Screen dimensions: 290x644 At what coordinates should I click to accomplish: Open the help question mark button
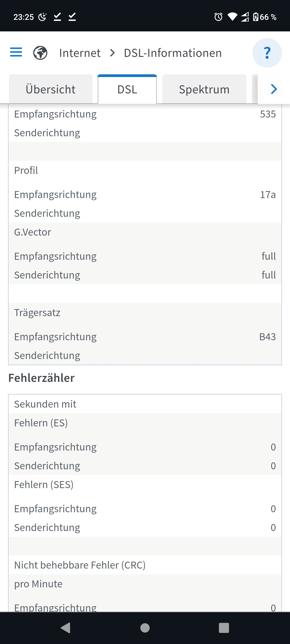tap(267, 53)
